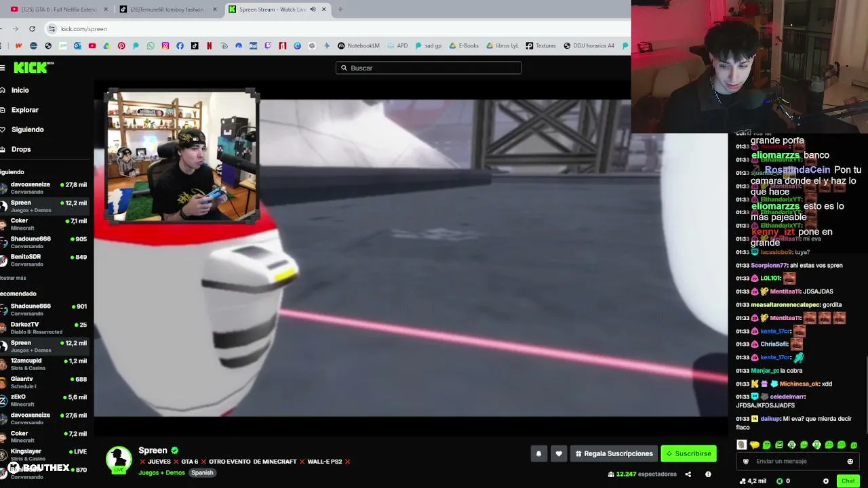
Task: Click Spreen's channel avatar below video
Action: point(119,459)
